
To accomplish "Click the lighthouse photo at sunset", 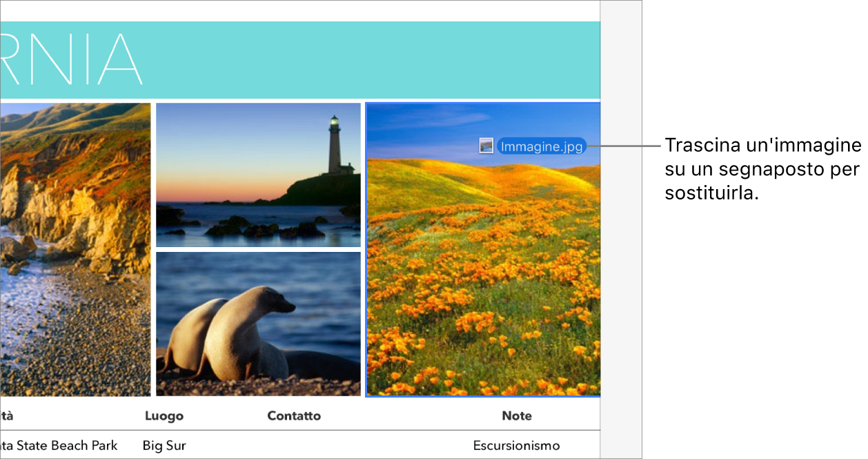I will (x=258, y=174).
